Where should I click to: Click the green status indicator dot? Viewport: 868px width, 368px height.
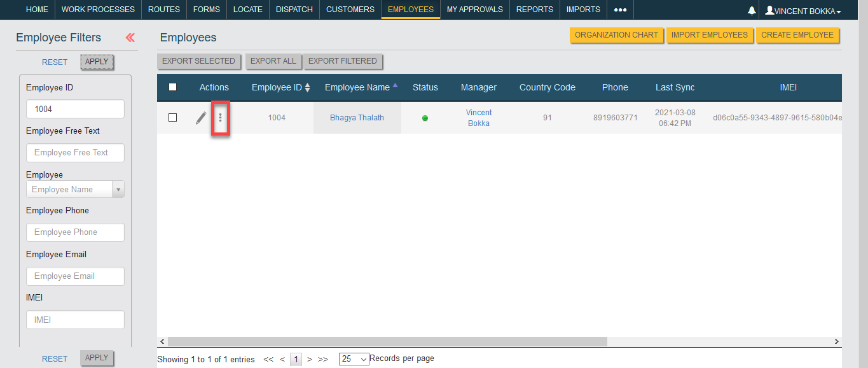425,118
